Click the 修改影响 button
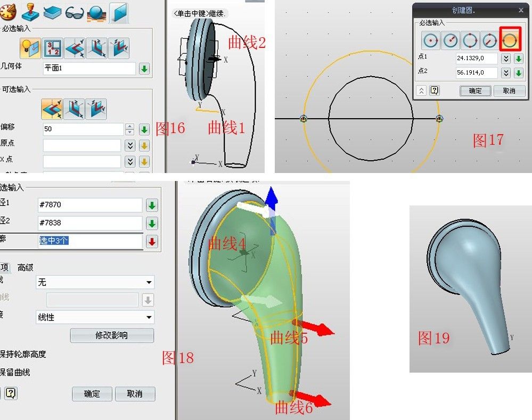 112,336
